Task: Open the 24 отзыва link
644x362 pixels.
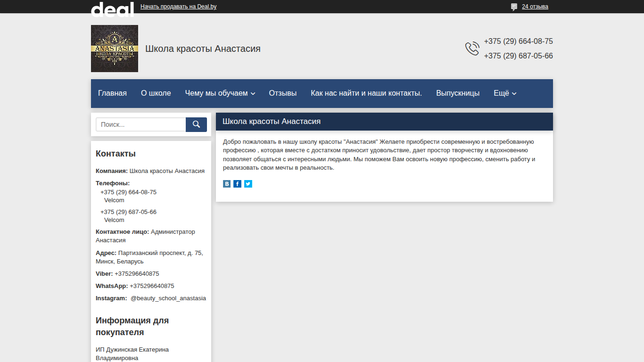Action: (535, 7)
